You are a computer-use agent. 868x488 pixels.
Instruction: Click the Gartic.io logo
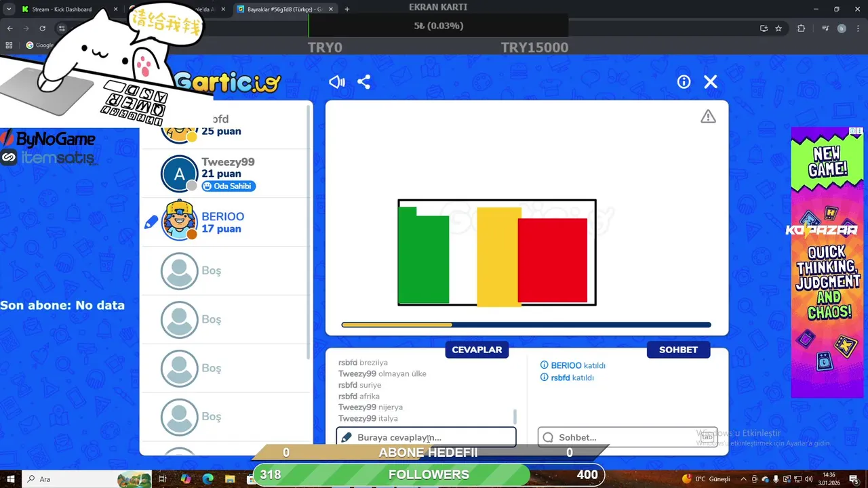click(227, 83)
